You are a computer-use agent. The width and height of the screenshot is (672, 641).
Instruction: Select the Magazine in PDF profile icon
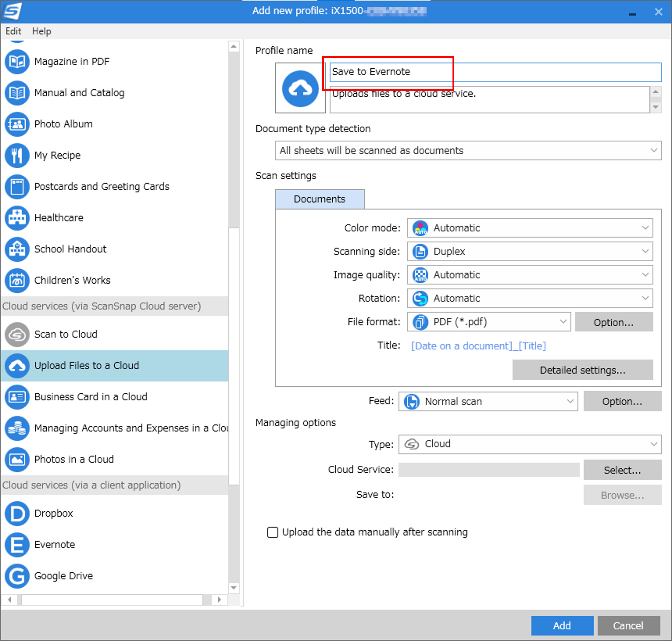coord(17,62)
